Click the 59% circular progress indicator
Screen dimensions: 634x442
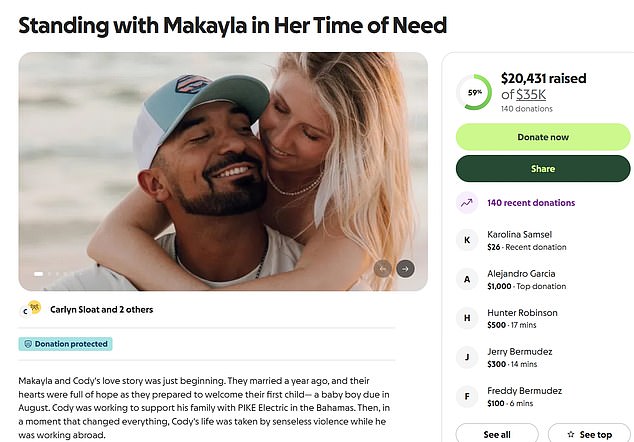(473, 92)
